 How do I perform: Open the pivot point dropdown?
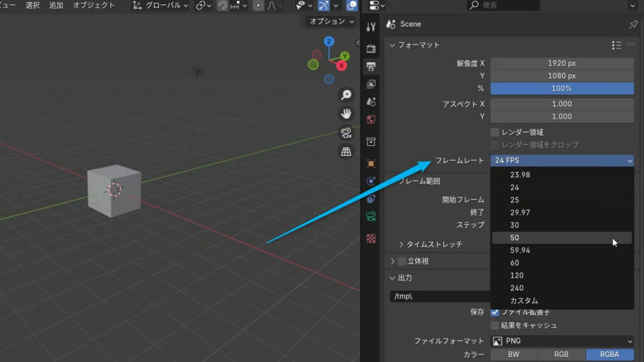pos(203,5)
